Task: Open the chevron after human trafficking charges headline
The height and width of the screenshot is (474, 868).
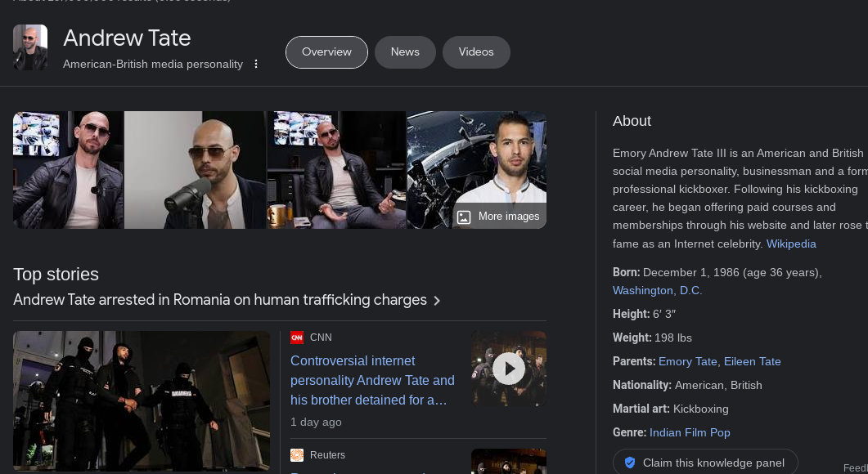Action: (437, 300)
